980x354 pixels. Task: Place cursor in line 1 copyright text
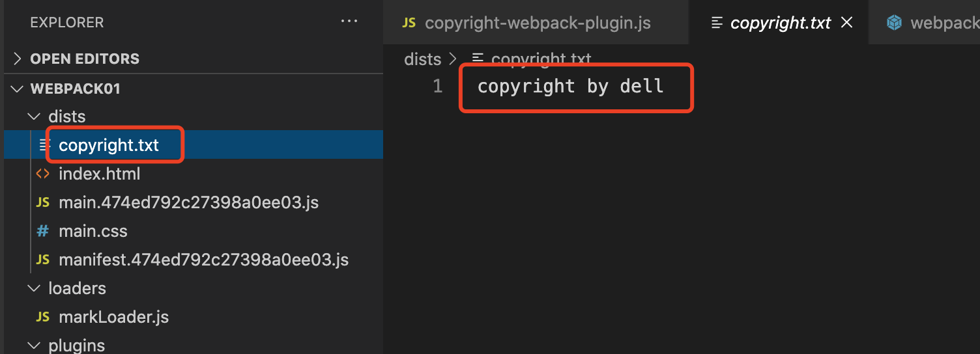click(570, 86)
